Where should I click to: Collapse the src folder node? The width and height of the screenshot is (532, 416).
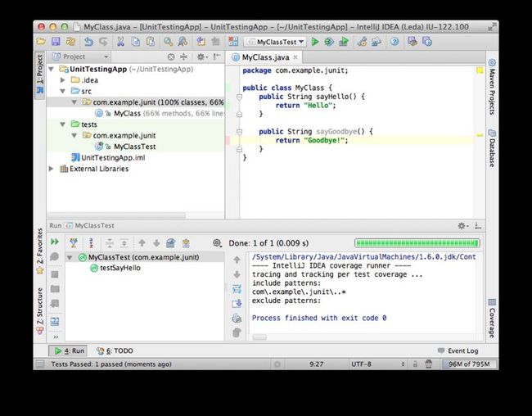[63, 91]
